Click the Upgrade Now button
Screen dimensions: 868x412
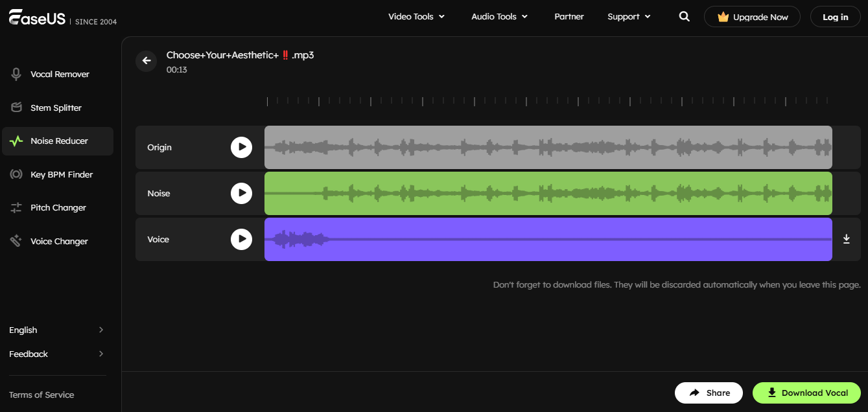click(x=752, y=16)
